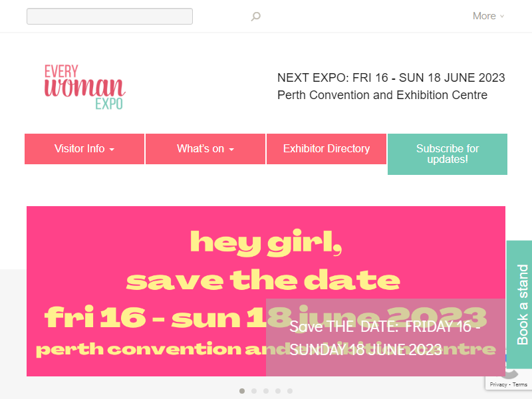Select the first carousel dot

(242, 391)
